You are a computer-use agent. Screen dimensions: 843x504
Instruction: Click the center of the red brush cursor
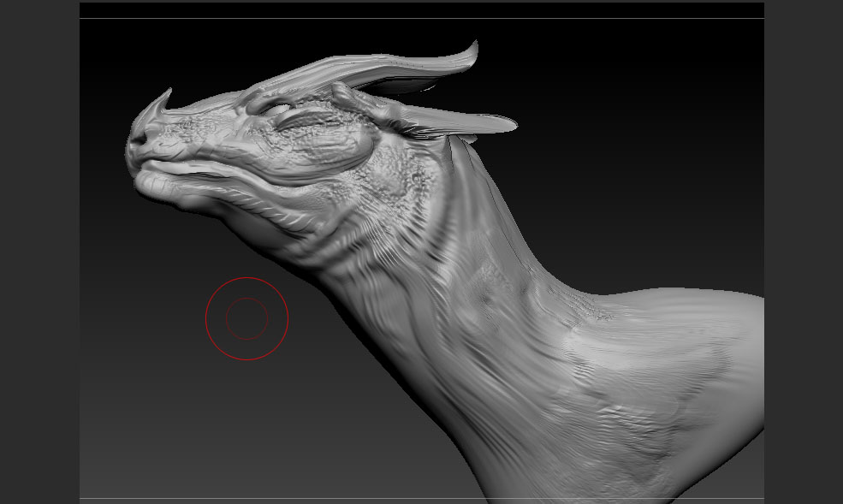tap(246, 318)
